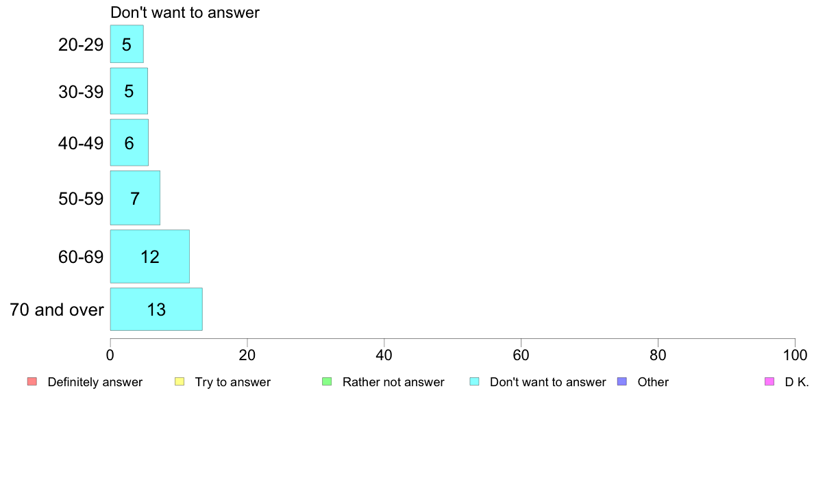Select the 50-59 bar showing 7
This screenshot has width=814, height=504.
pos(135,198)
